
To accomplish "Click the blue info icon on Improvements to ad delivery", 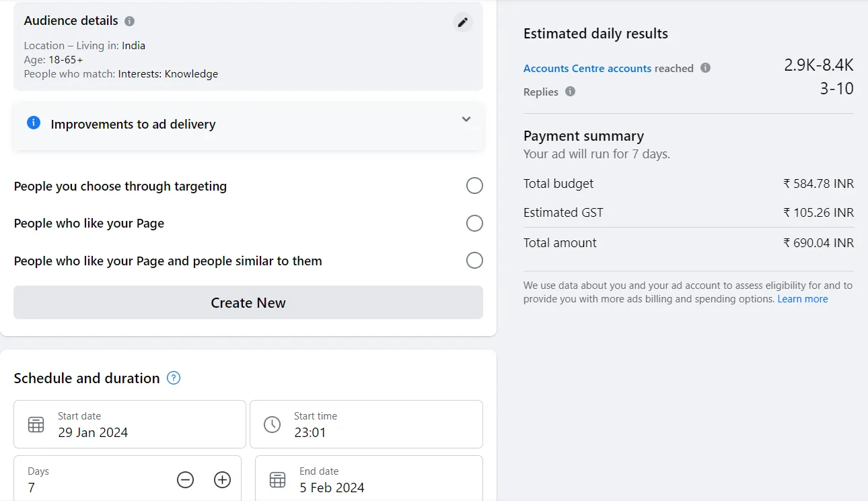I will [33, 123].
